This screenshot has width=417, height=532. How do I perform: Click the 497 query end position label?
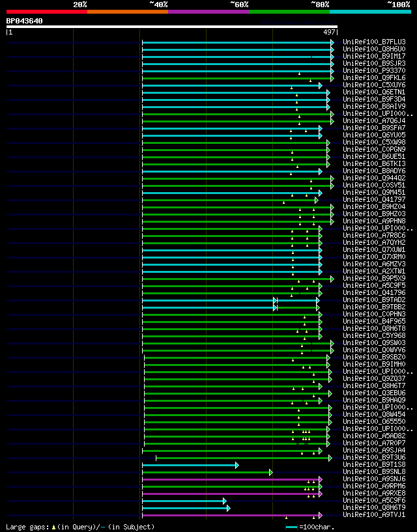[x=330, y=32]
